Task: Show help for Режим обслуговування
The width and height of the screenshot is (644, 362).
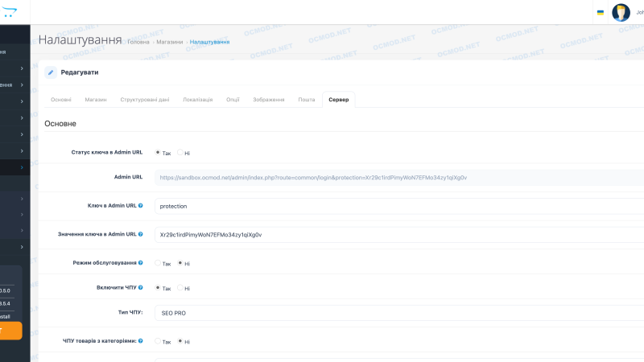Action: pyautogui.click(x=140, y=263)
